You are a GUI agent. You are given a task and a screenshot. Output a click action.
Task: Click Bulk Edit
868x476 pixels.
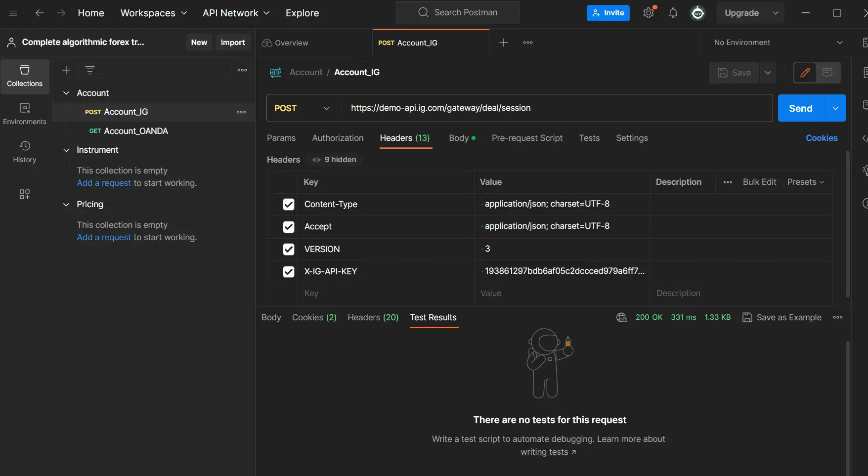(759, 182)
